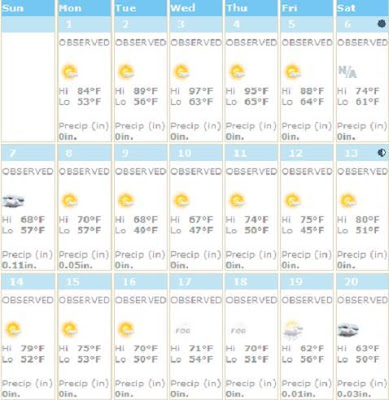389x400 pixels.
Task: Click the sunny weather icon for day 5
Action: tap(293, 72)
